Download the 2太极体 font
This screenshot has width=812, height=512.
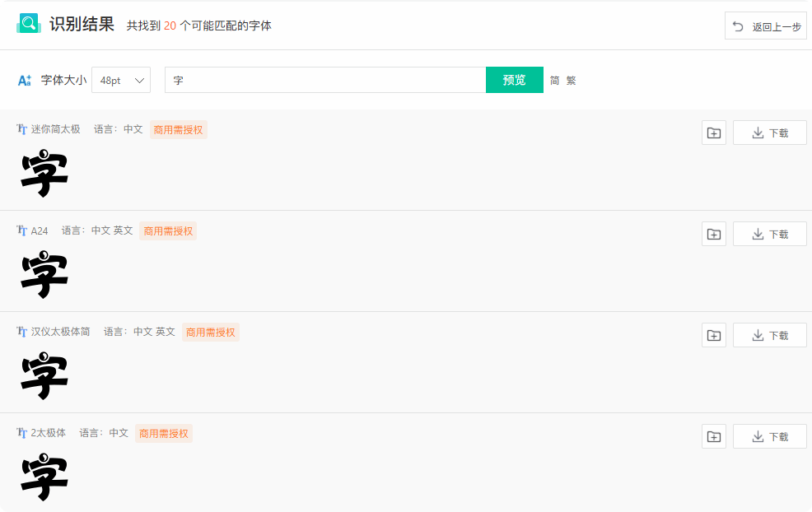tap(769, 436)
